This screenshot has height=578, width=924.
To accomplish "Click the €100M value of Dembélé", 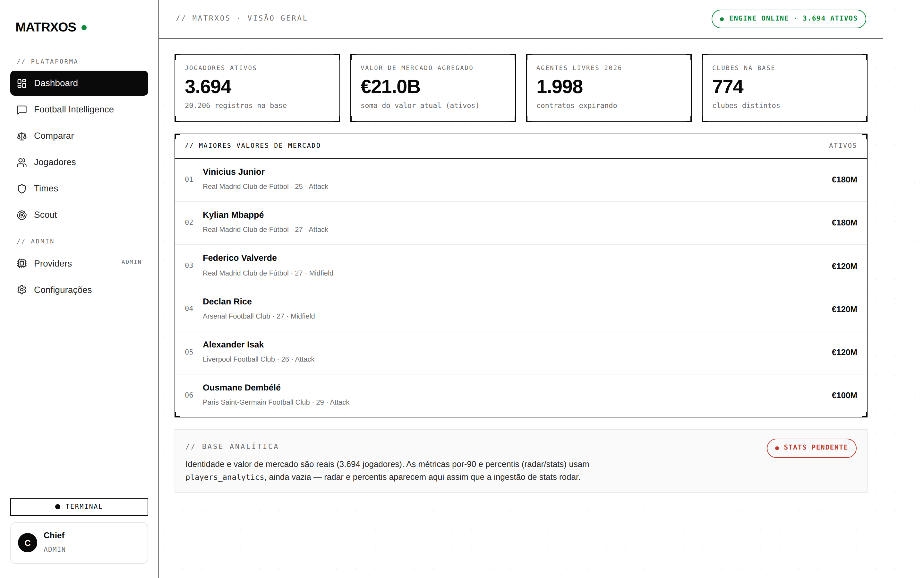I will 844,396.
